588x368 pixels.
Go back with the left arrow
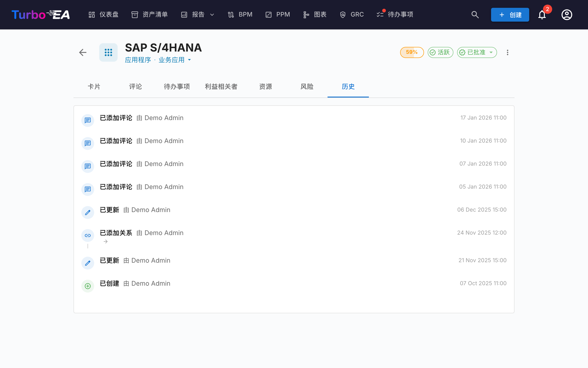[83, 52]
